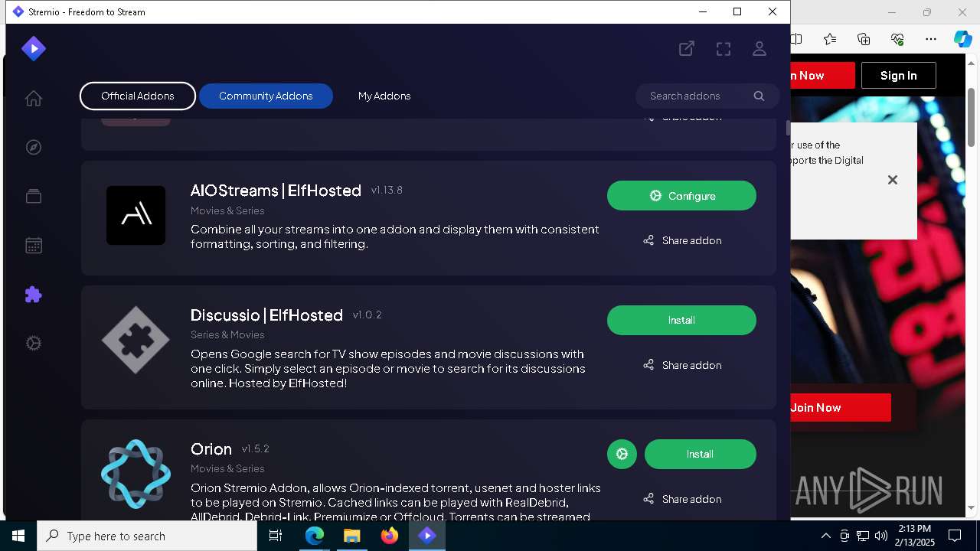Click the open external link icon
This screenshot has width=980, height=551.
pyautogui.click(x=687, y=48)
